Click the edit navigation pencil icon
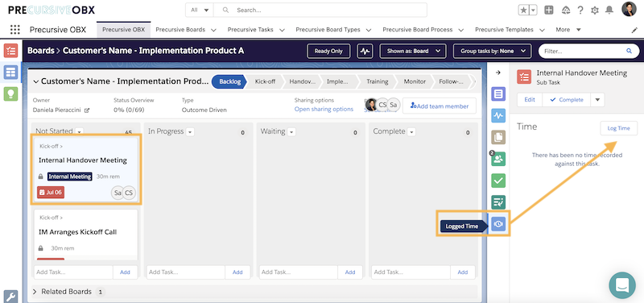644x303 pixels. tap(634, 30)
